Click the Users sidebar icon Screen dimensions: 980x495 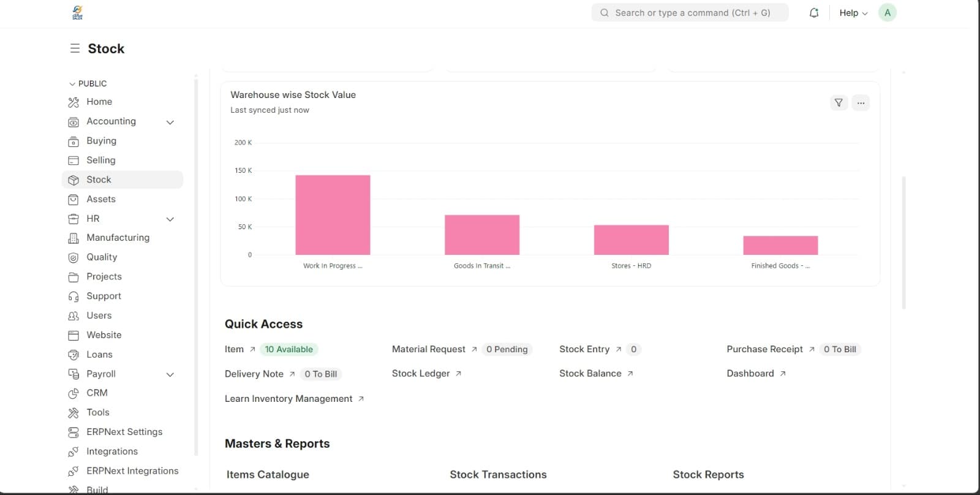pos(73,316)
